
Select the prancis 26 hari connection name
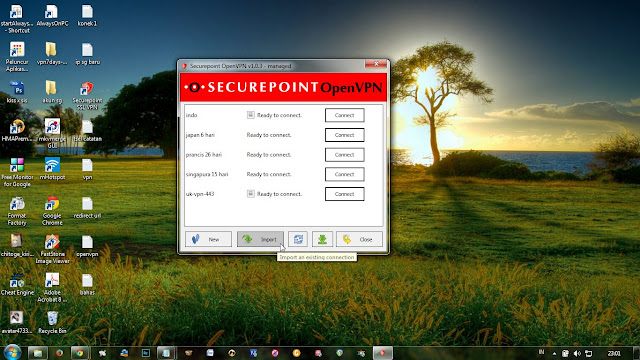(x=204, y=155)
